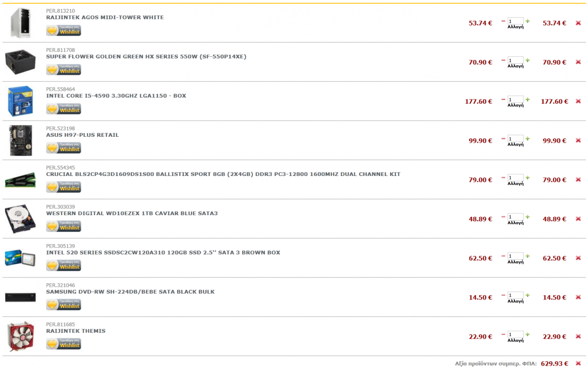Add Raijintek Themis to Wishlist
The image size is (588, 374).
click(x=64, y=344)
